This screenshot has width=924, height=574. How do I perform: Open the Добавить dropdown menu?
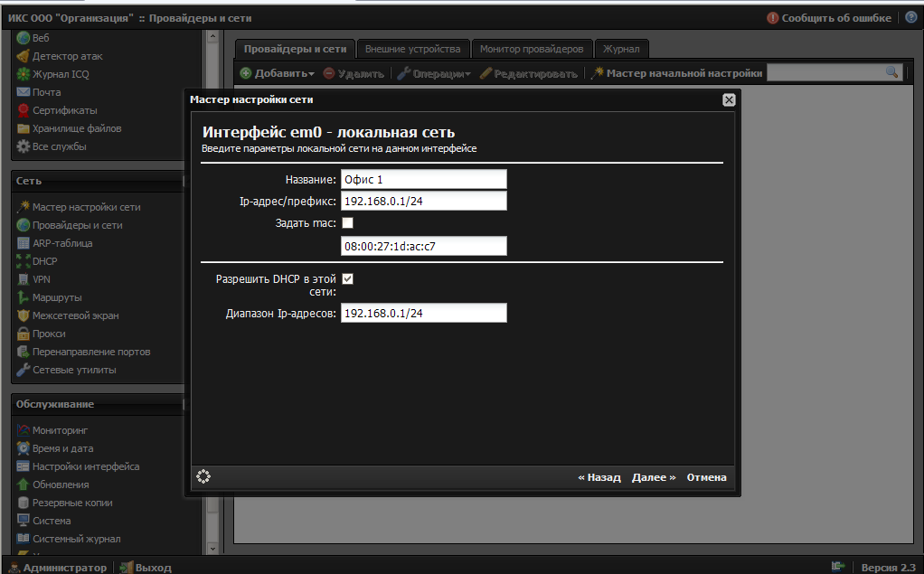[277, 73]
